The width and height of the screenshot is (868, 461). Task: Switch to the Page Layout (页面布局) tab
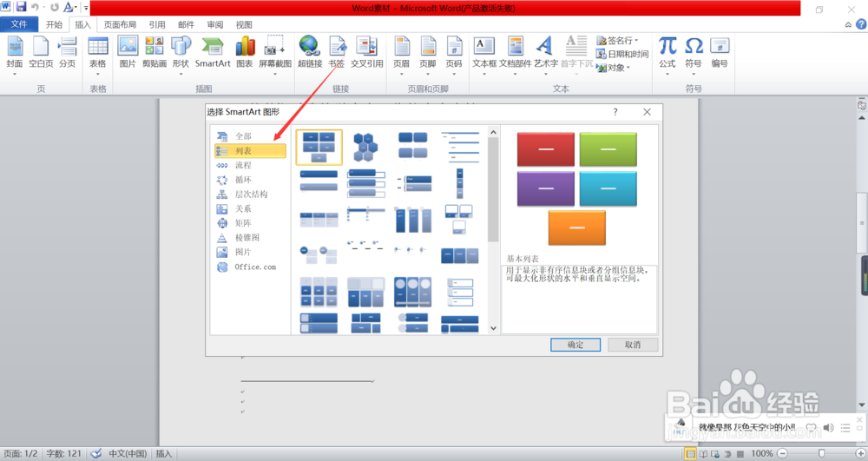coord(120,24)
